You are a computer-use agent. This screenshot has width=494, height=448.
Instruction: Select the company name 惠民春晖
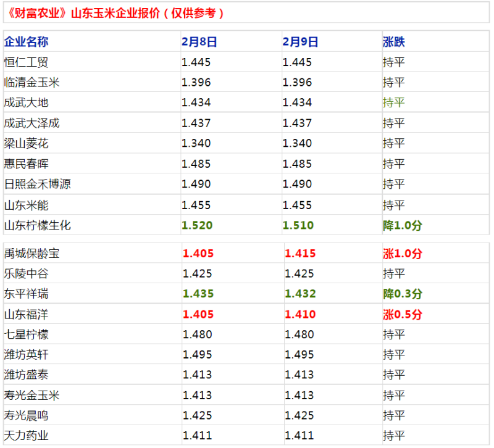[26, 164]
